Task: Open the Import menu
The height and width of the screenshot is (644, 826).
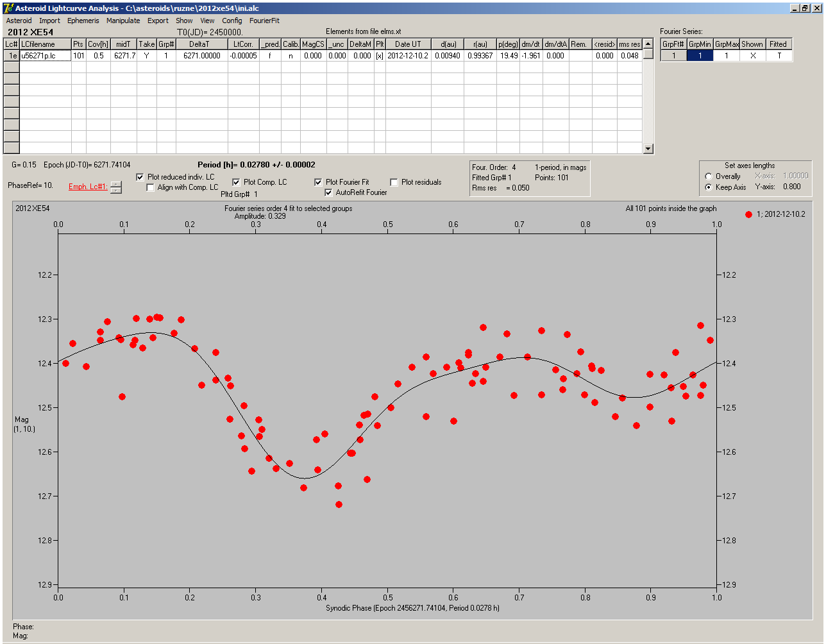Action: 49,21
